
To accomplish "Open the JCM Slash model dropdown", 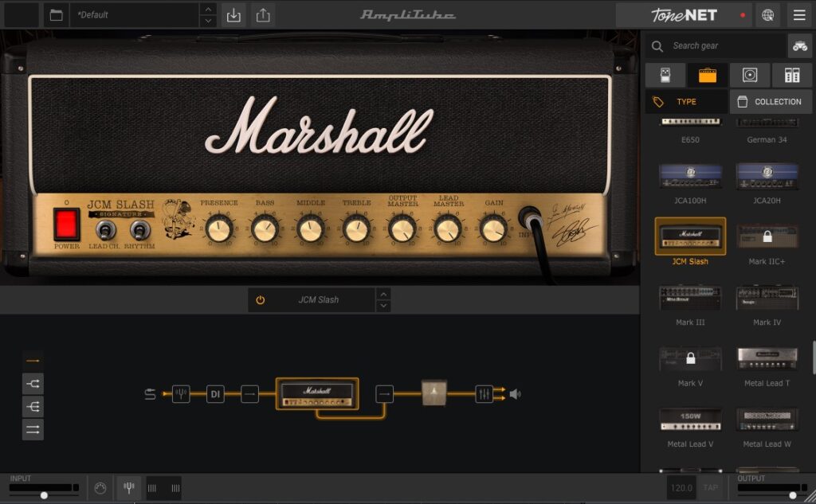I will pyautogui.click(x=319, y=300).
